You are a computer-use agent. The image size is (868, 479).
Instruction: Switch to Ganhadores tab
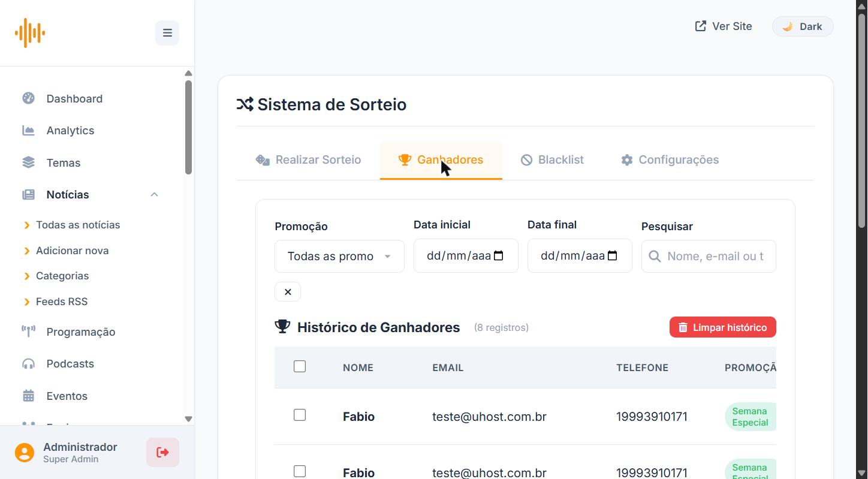(441, 160)
